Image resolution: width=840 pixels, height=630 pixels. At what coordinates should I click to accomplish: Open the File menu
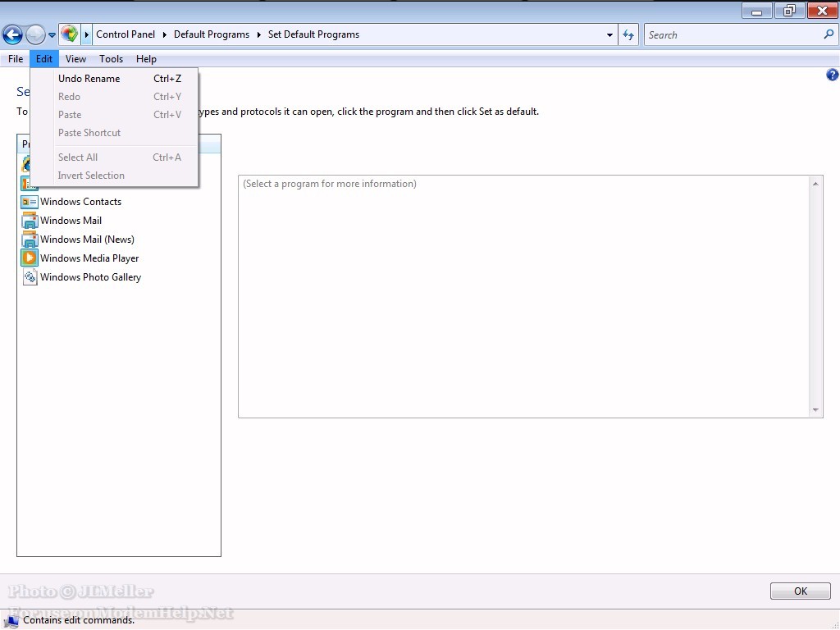coord(16,59)
